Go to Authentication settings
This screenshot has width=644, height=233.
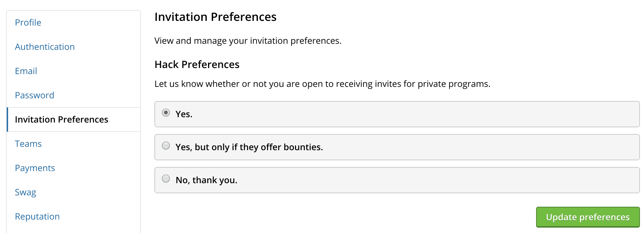45,47
